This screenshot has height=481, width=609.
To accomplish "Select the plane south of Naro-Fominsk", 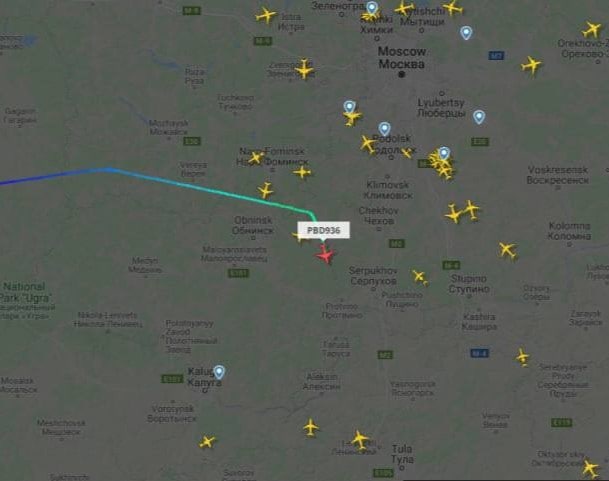I will coord(266,191).
